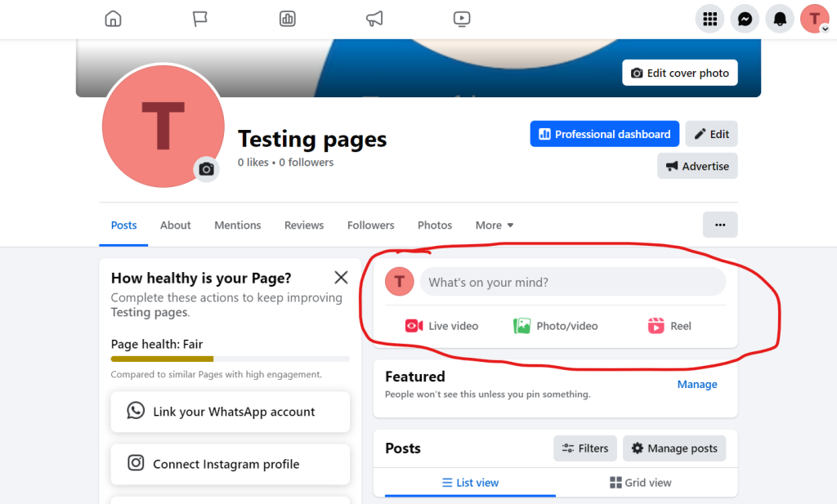Open the Video play icon in top bar
Image resolution: width=837 pixels, height=504 pixels.
[462, 19]
